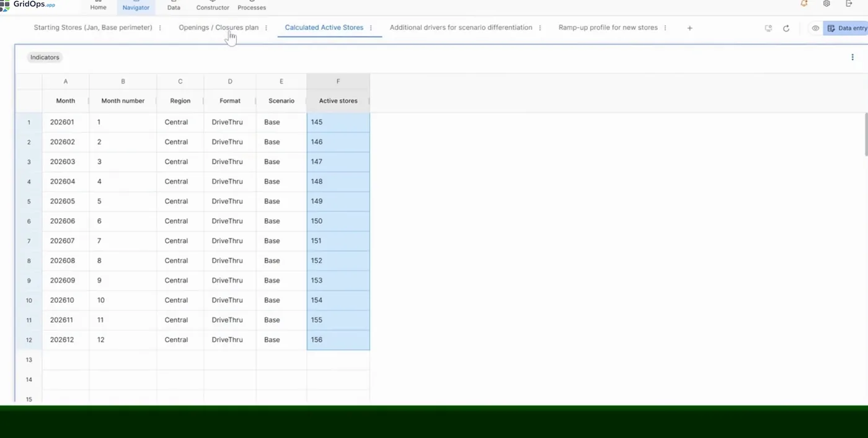868x438 pixels.
Task: Open the Calculated Active Stores tab menu
Action: click(x=371, y=27)
